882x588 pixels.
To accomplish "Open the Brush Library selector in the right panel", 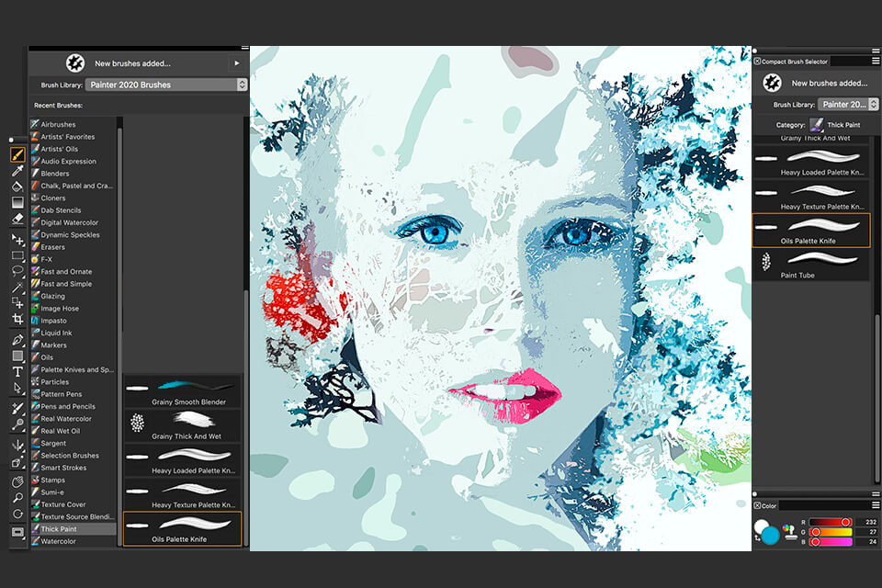I will click(846, 104).
